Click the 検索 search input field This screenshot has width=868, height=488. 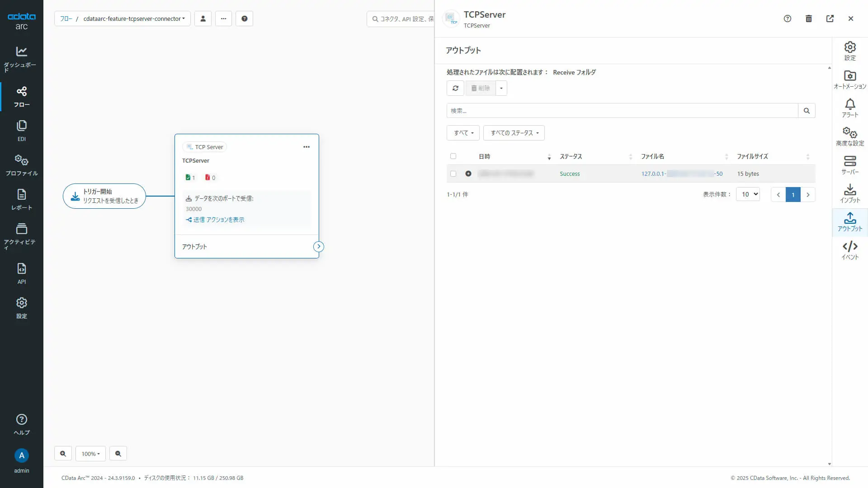coord(622,111)
